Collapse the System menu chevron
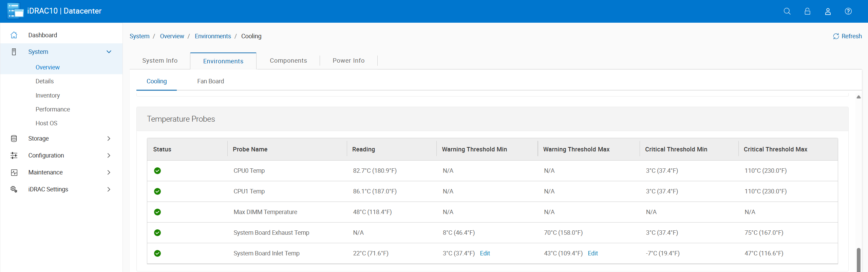Viewport: 868px width, 272px height. pyautogui.click(x=109, y=52)
